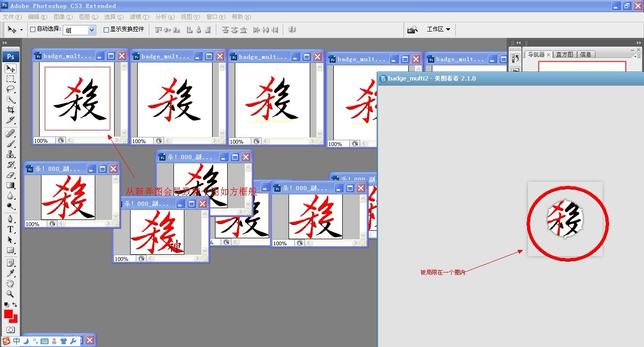This screenshot has height=347, width=644.
Task: Grab the Hand tool
Action: click(x=10, y=283)
